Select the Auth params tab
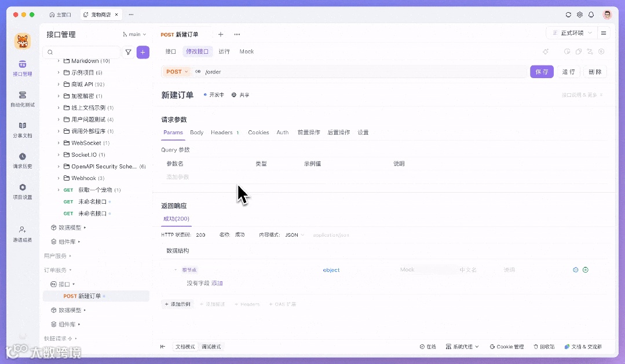Image resolution: width=625 pixels, height=364 pixels. click(x=283, y=133)
